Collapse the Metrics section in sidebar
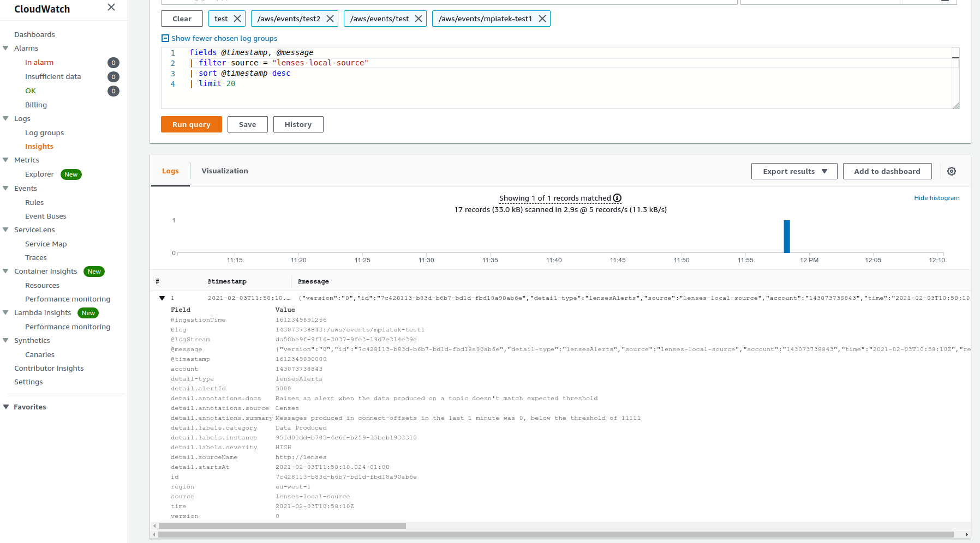Screen dimensions: 980x543 click(x=5, y=160)
